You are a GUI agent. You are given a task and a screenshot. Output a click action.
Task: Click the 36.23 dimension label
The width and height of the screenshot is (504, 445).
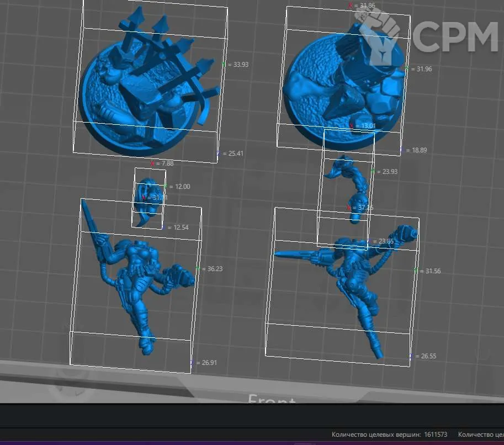(214, 269)
